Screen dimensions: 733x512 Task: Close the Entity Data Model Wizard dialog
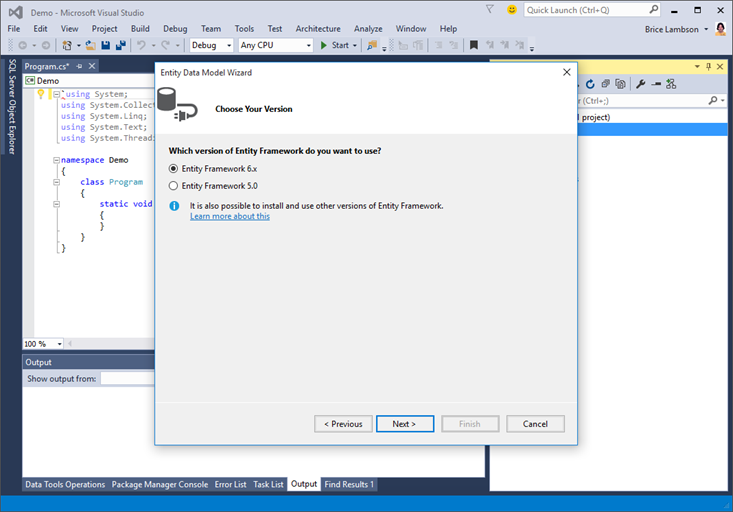tap(567, 72)
